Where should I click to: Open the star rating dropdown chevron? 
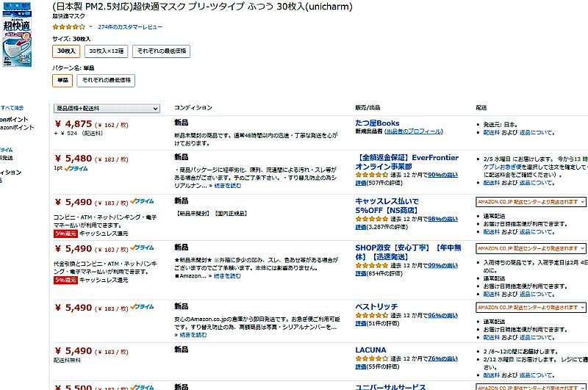(90, 26)
